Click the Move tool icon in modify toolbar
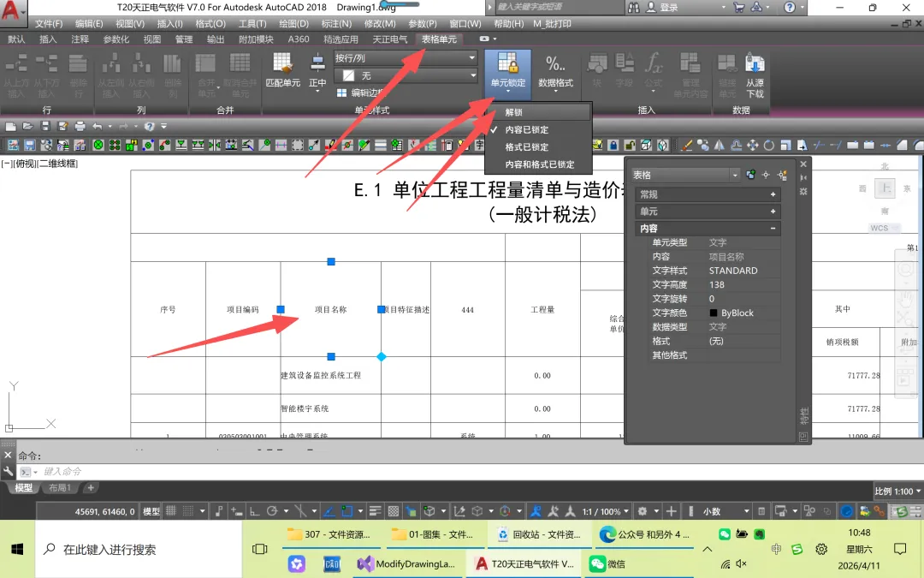The width and height of the screenshot is (924, 578). [753, 145]
